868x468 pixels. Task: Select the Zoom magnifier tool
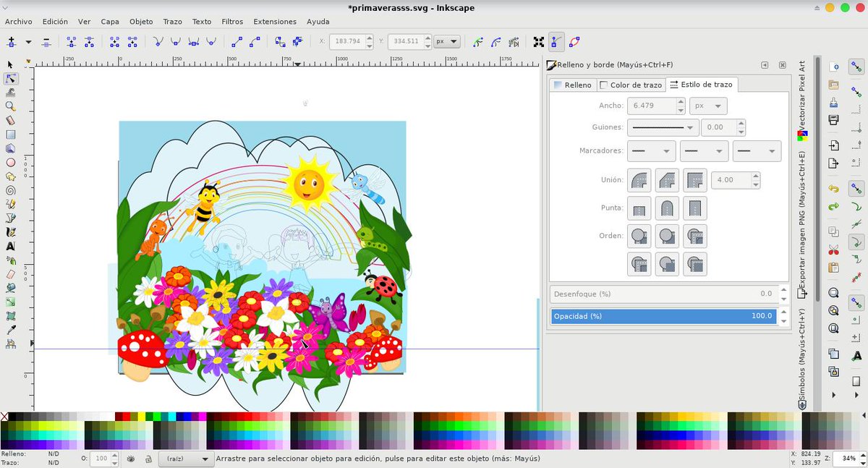coord(10,106)
